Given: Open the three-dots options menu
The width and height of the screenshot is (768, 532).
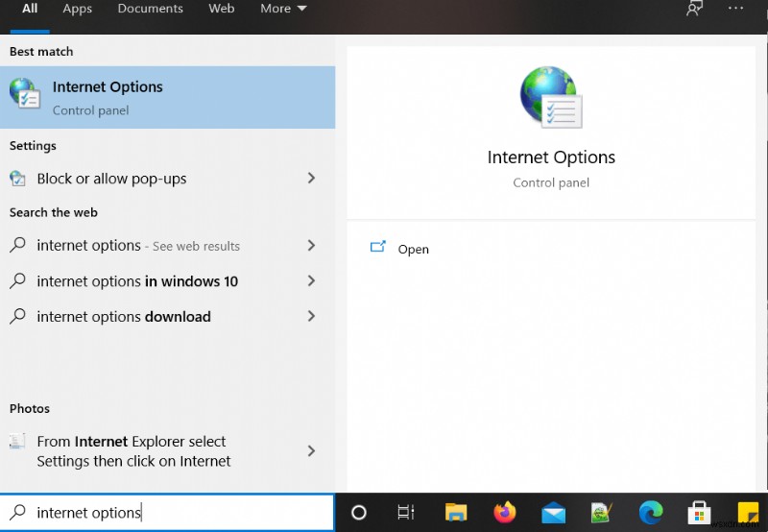Looking at the screenshot, I should click(x=735, y=9).
